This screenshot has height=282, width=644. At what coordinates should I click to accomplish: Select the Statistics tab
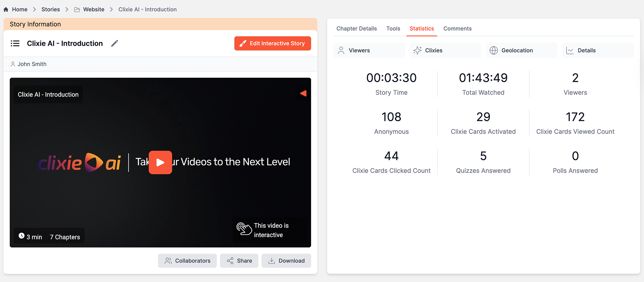coord(422,29)
